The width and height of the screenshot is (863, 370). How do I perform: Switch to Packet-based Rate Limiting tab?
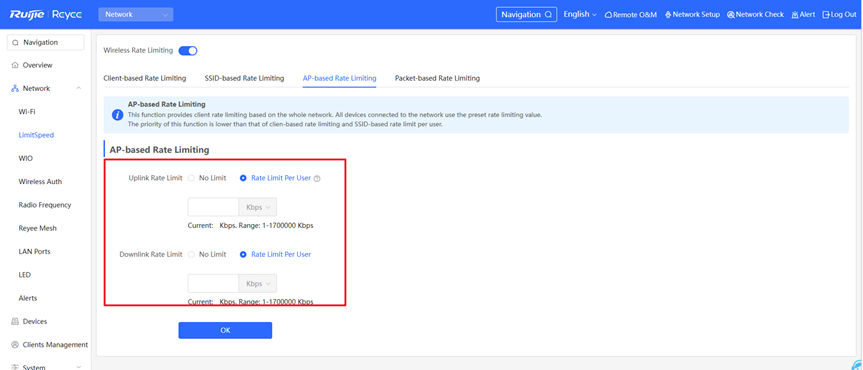438,78
